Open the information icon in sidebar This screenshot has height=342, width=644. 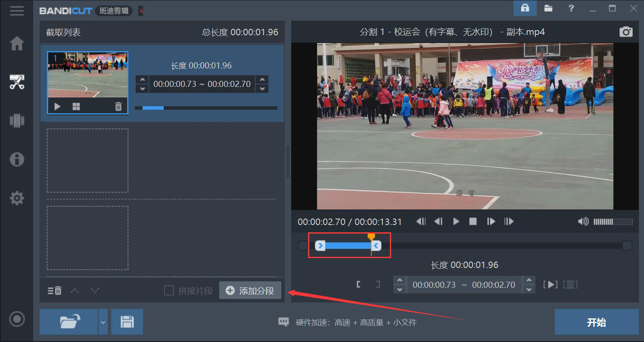[17, 159]
